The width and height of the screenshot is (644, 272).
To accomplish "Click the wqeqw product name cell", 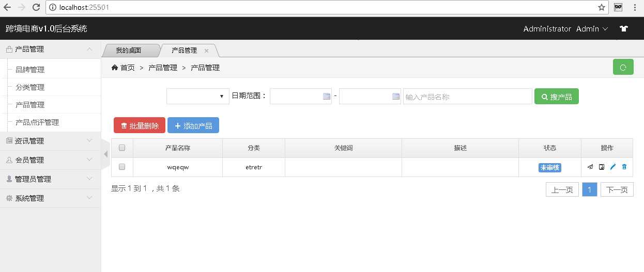I will point(178,167).
